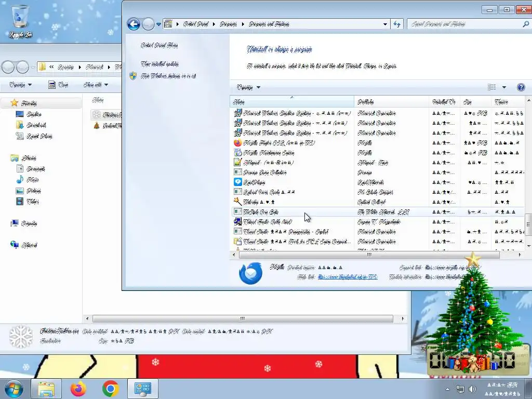Image resolution: width=532 pixels, height=399 pixels.
Task: Open View installed updates link
Action: click(159, 64)
